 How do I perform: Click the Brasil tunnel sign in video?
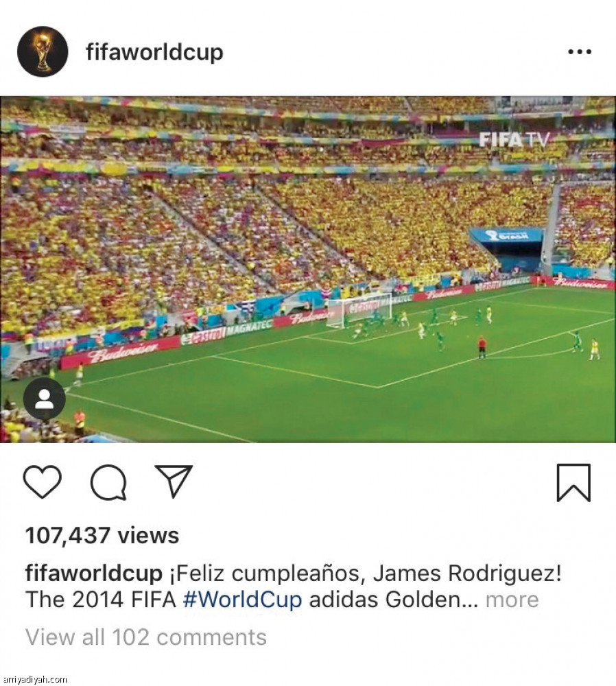508,235
